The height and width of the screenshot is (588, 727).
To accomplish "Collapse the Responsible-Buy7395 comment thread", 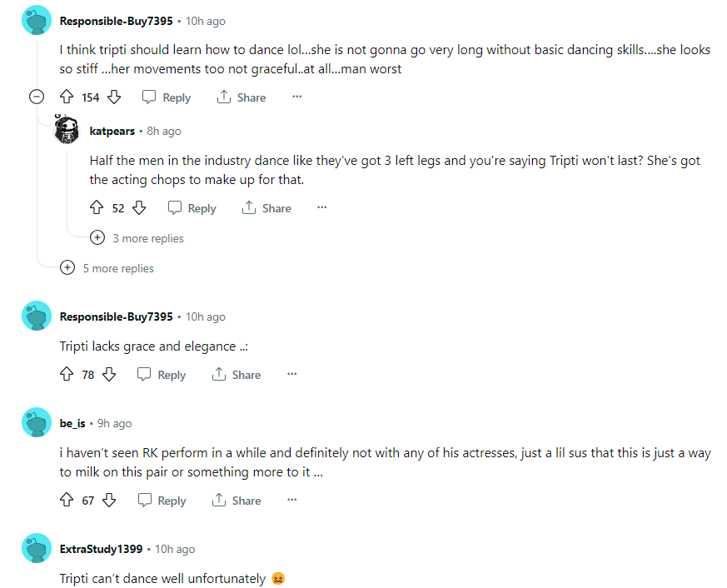I will 37,97.
